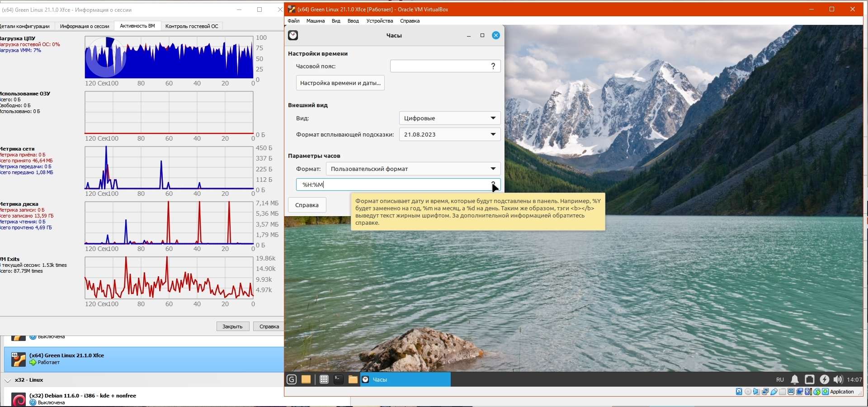
Task: Open the Файл menu in the VirtualBox VM window
Action: (x=293, y=21)
